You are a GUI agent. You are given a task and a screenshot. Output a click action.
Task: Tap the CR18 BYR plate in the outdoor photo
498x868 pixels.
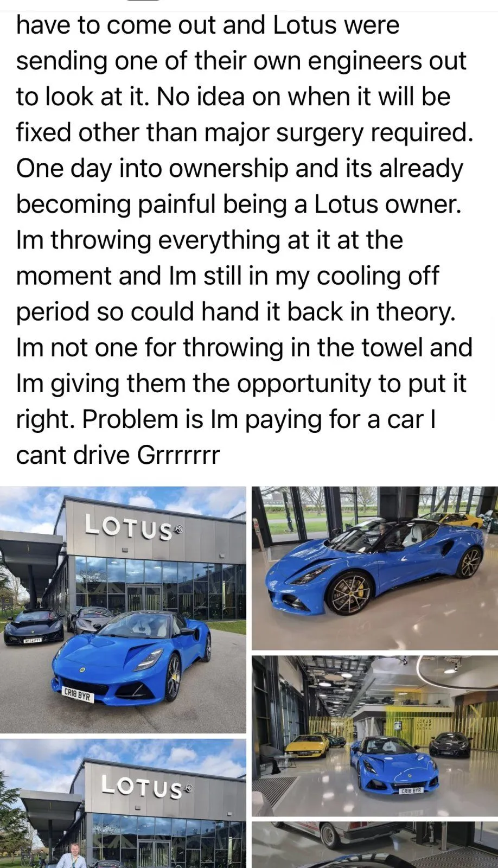click(78, 694)
